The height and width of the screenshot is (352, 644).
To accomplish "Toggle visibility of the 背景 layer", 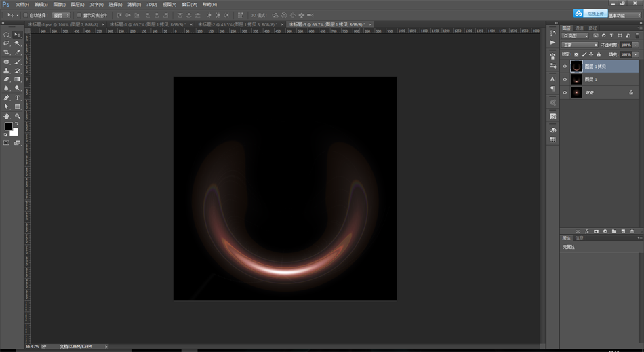I will [565, 92].
